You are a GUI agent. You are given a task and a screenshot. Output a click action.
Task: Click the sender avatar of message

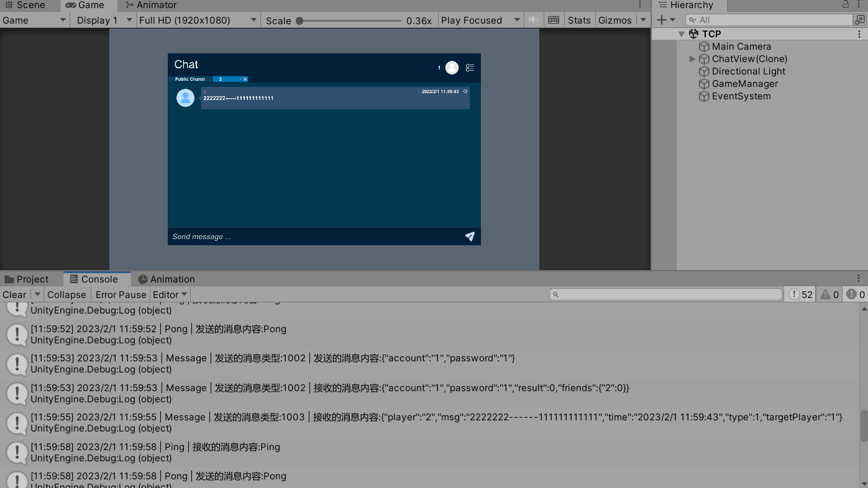[x=185, y=98]
